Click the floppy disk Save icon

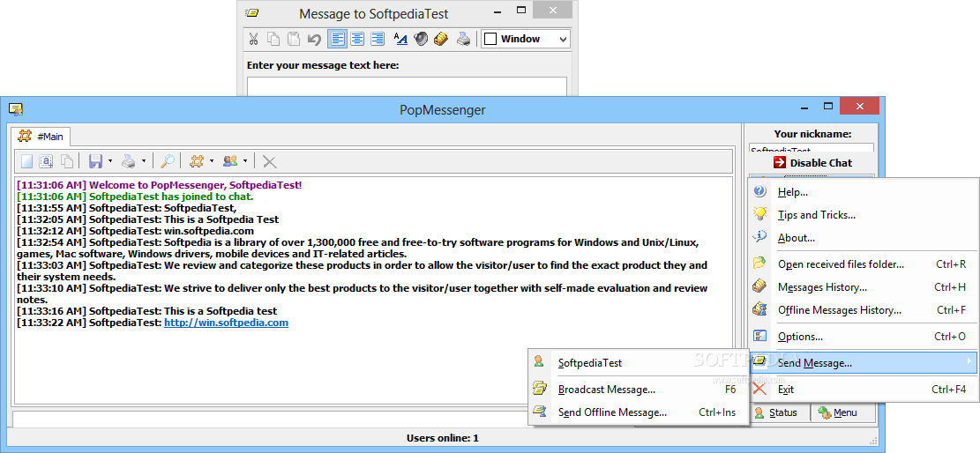[x=95, y=161]
